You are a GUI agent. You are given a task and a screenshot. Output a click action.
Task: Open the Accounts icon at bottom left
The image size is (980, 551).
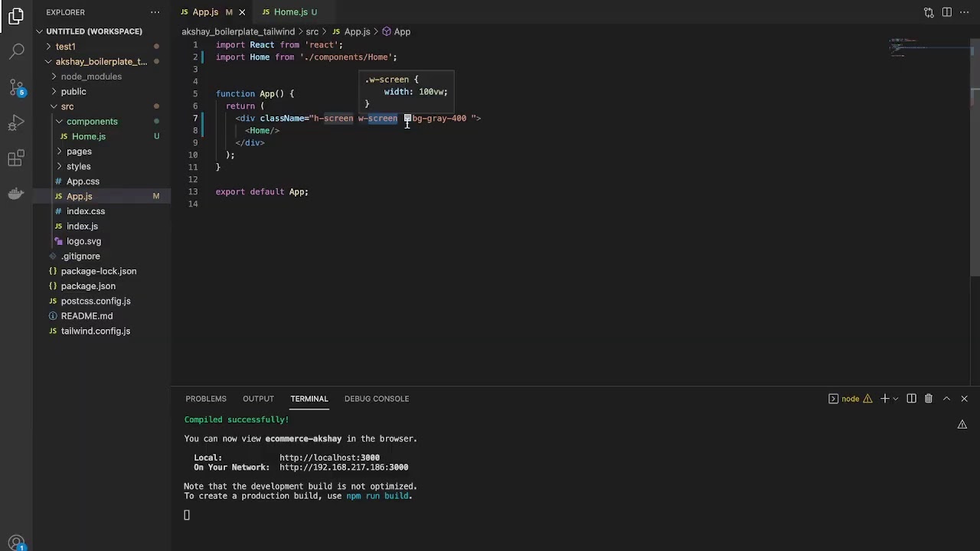coord(16,543)
